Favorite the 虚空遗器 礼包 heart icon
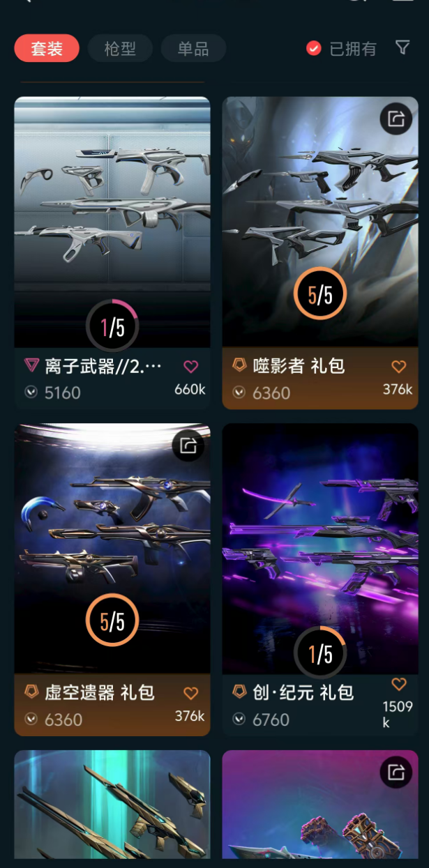Screen dimensions: 429x868 point(190,693)
